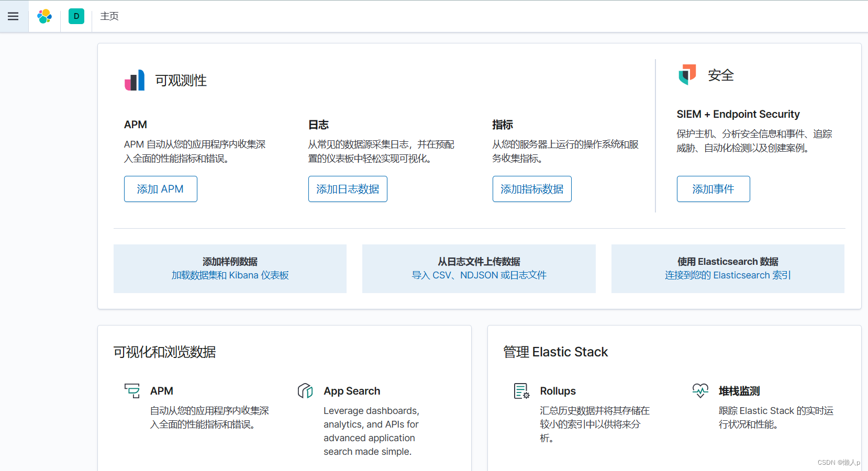Click SIEM + Endpoint Security heading
868x471 pixels.
pos(738,114)
